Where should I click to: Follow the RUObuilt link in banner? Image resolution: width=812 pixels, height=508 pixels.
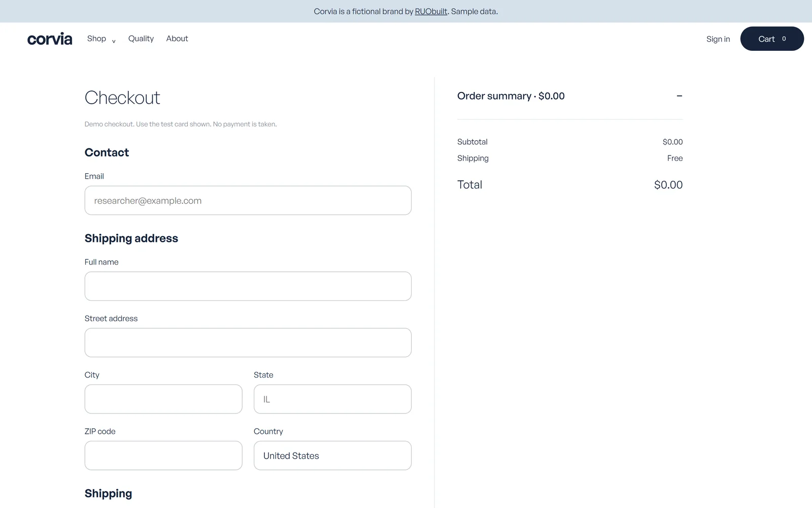coord(431,11)
